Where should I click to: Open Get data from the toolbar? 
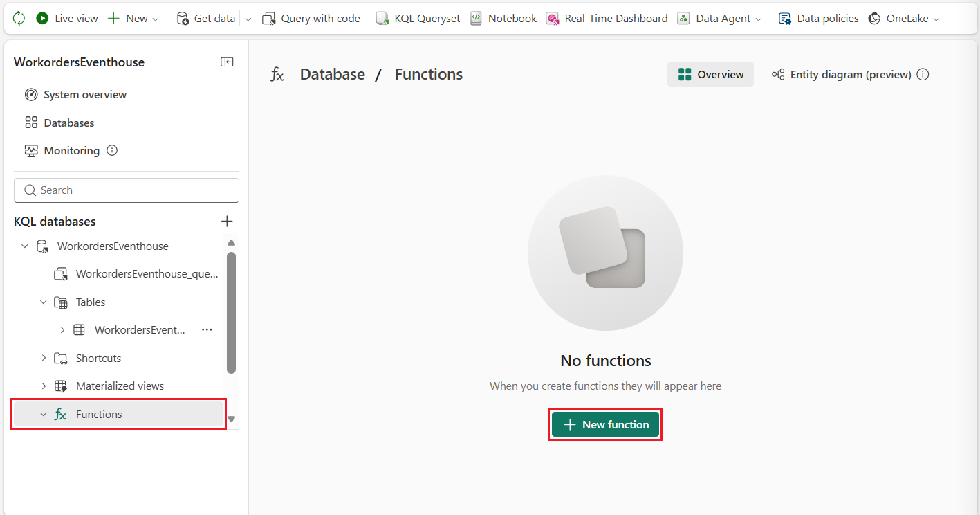(x=206, y=18)
